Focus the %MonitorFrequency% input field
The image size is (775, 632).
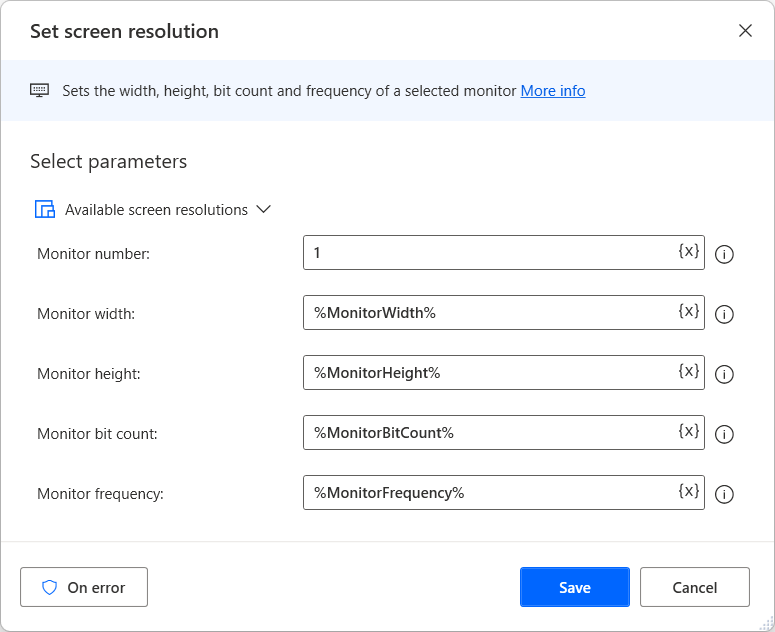[x=504, y=493]
